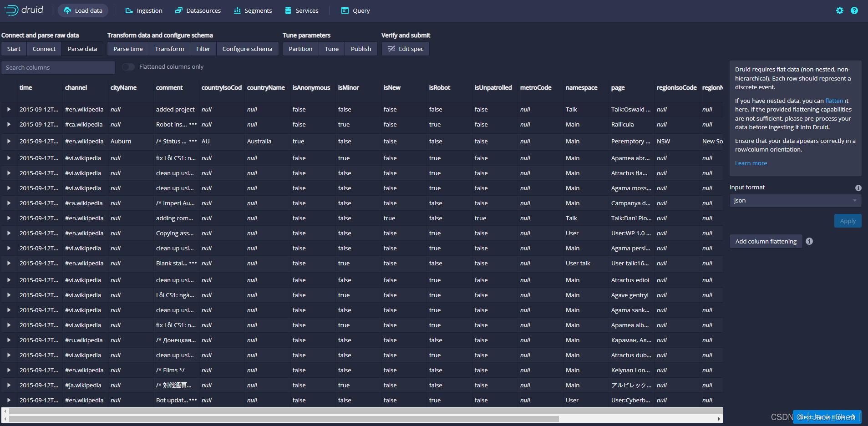Expand row with comment added project
Image resolution: width=868 pixels, height=426 pixels.
[x=9, y=109]
